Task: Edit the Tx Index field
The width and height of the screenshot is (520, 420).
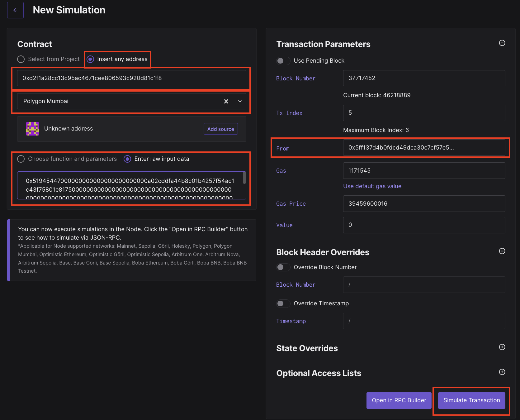Action: pos(423,113)
